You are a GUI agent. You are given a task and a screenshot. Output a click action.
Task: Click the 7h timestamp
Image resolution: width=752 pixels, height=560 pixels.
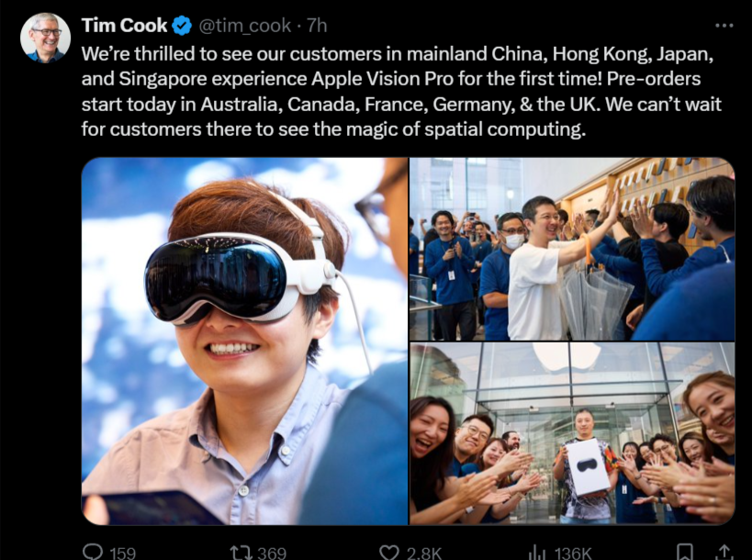pyautogui.click(x=317, y=26)
